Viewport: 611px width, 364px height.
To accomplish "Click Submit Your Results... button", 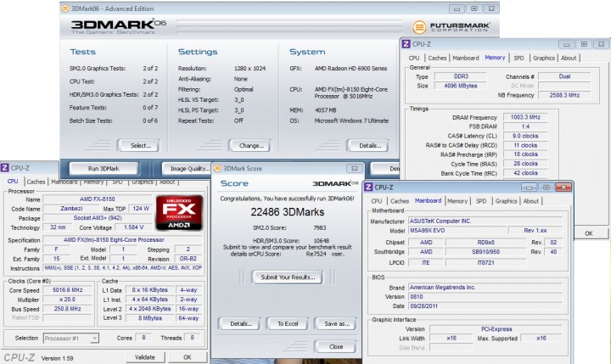I will tap(288, 277).
